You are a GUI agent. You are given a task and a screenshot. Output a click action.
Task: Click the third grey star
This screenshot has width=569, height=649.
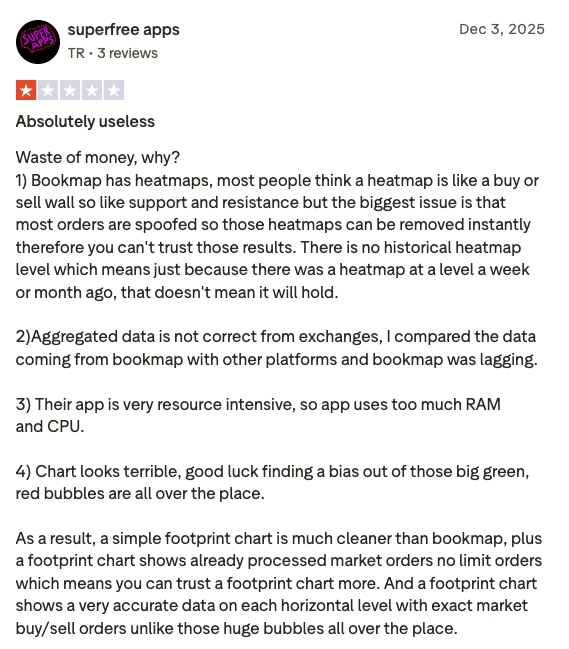click(70, 90)
